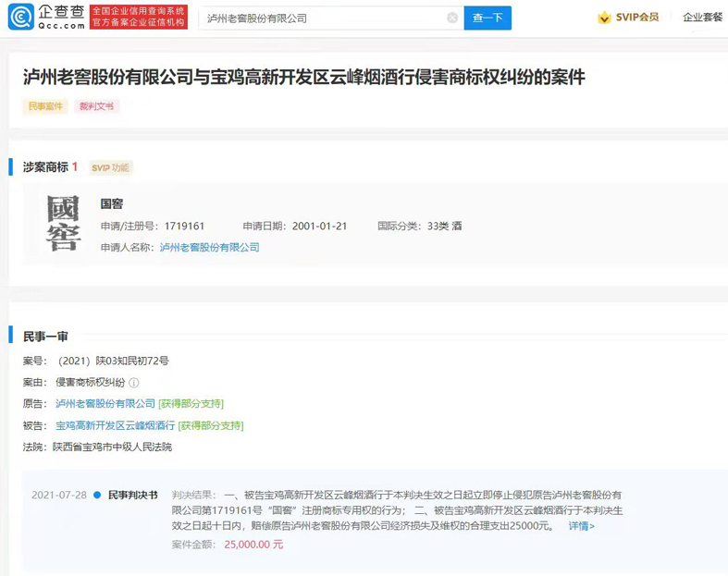This screenshot has width=728, height=576.
Task: Click defendant's 获得部分支持 status label
Action: tap(211, 425)
